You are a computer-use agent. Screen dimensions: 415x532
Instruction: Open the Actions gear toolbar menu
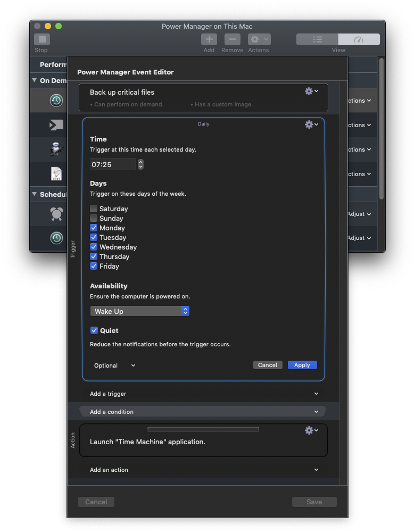[259, 39]
